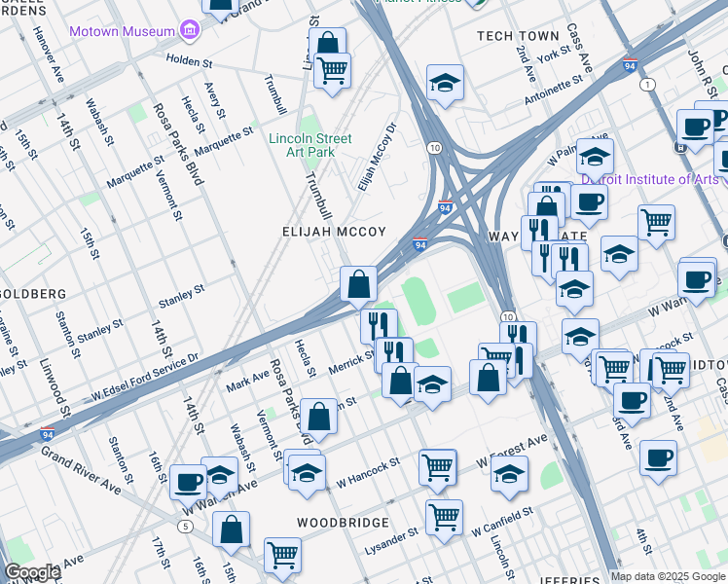Open the shopping cart pin below Holden St
This screenshot has height=584, width=728.
coord(333,69)
